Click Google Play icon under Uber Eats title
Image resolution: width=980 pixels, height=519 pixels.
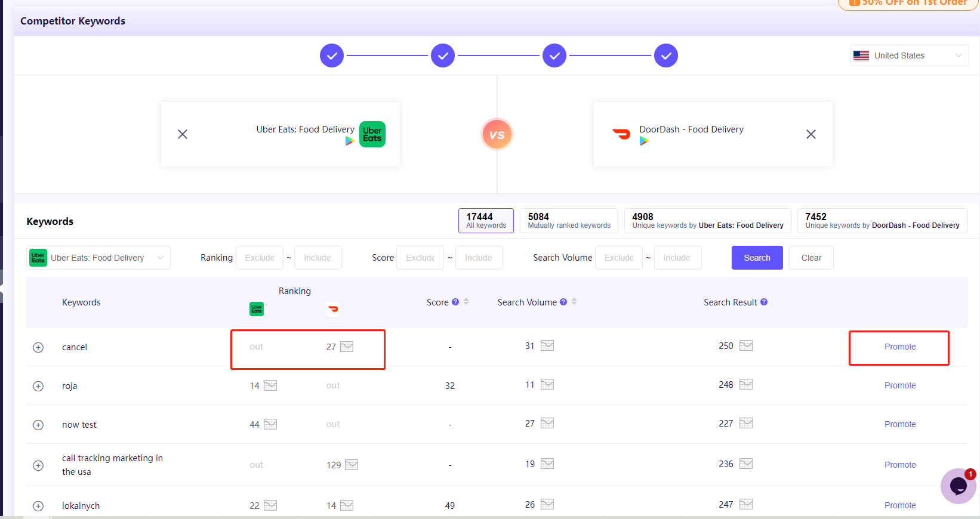[350, 141]
